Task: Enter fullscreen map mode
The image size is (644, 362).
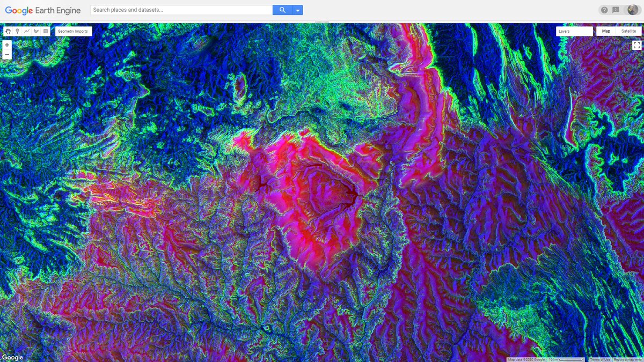Action: click(x=636, y=45)
